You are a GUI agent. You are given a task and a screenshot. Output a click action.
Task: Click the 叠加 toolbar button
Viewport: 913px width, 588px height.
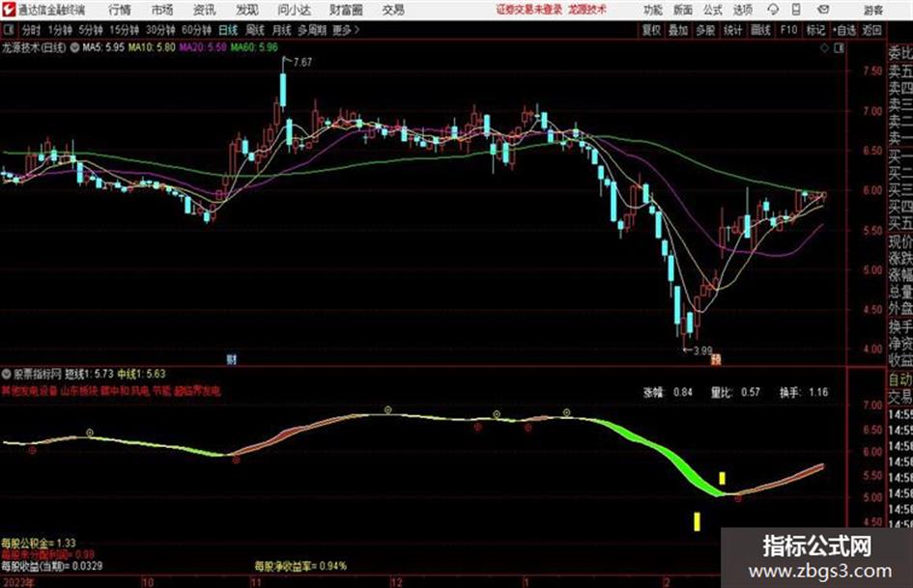[678, 30]
